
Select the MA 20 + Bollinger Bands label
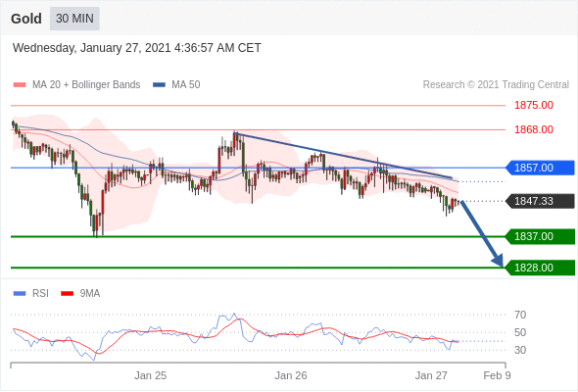(86, 85)
